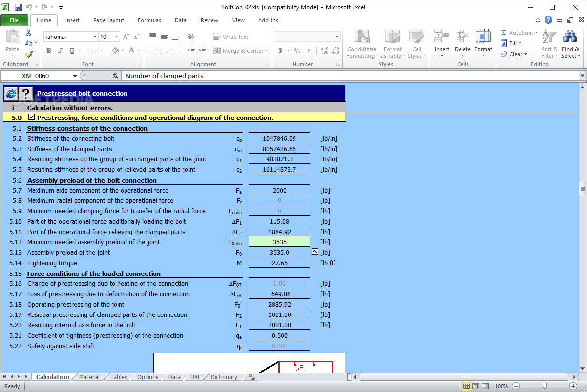Open Conditional Formatting menu
The image size is (587, 392).
362,44
